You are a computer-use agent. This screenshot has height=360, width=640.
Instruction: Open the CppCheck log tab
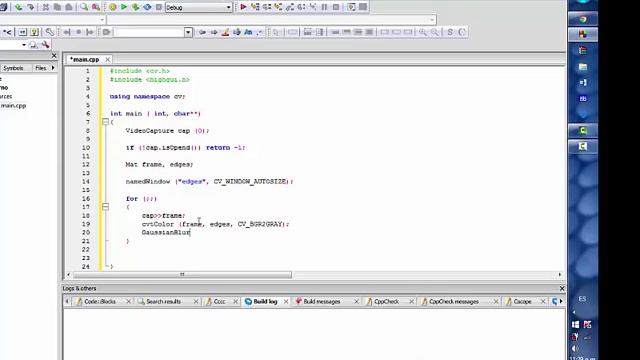[386, 302]
